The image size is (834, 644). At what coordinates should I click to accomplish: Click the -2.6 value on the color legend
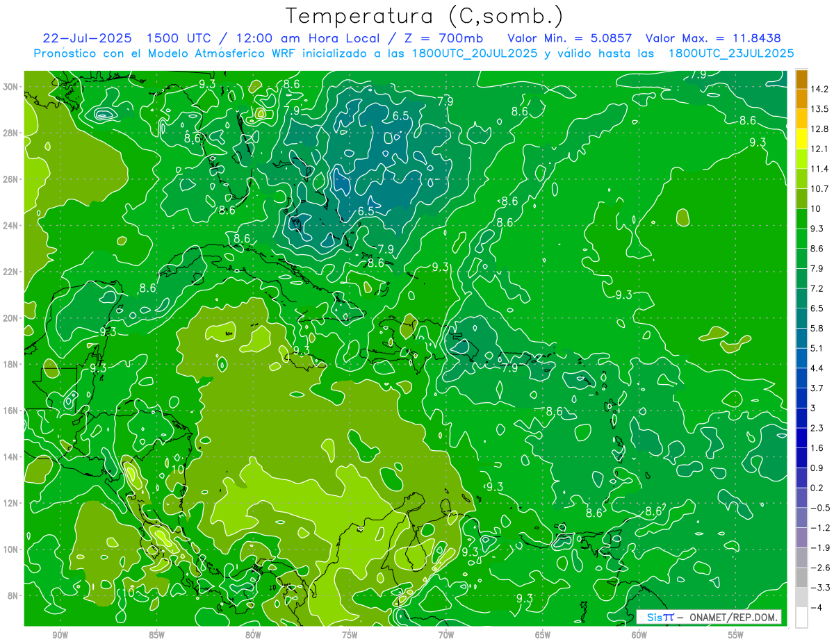pyautogui.click(x=819, y=568)
